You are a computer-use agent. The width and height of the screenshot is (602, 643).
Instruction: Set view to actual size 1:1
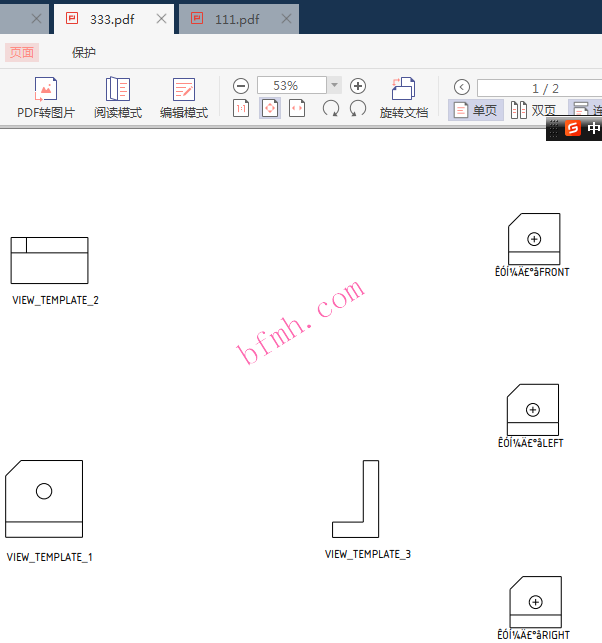241,109
